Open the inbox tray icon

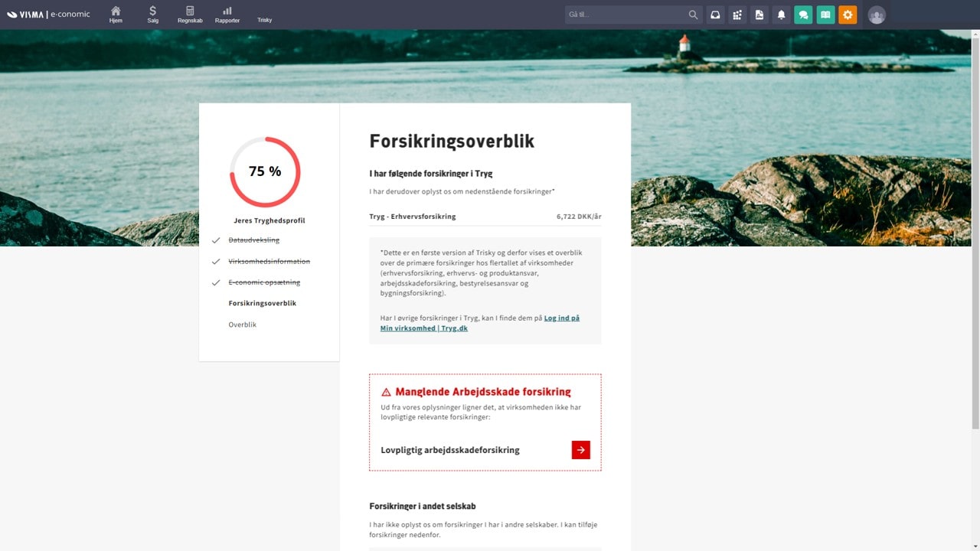coord(715,15)
